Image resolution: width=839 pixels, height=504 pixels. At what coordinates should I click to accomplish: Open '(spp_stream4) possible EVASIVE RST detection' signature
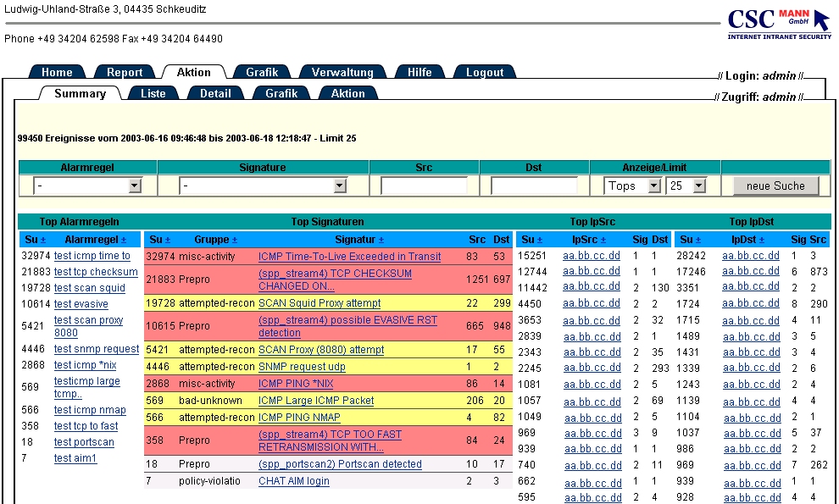coord(347,326)
